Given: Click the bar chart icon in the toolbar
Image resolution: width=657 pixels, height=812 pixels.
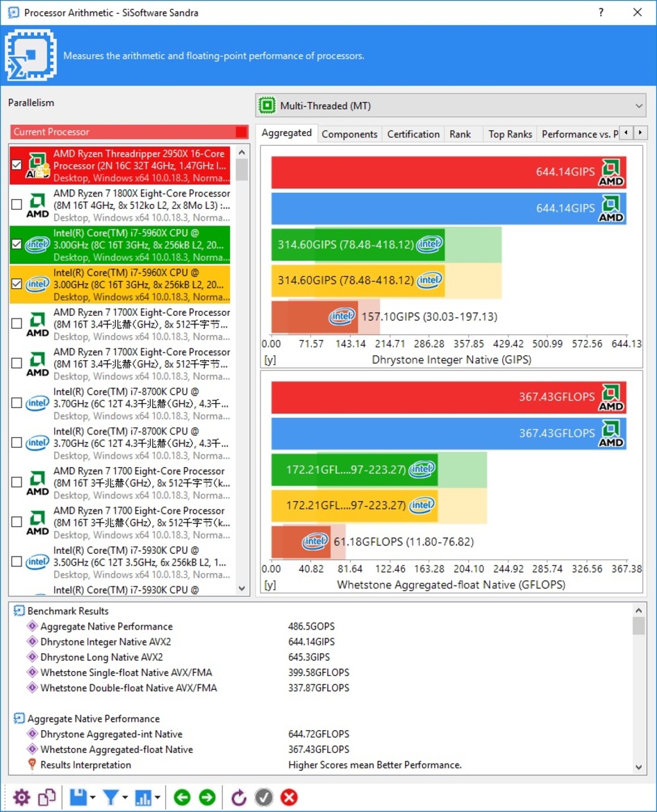Looking at the screenshot, I should coord(142,797).
